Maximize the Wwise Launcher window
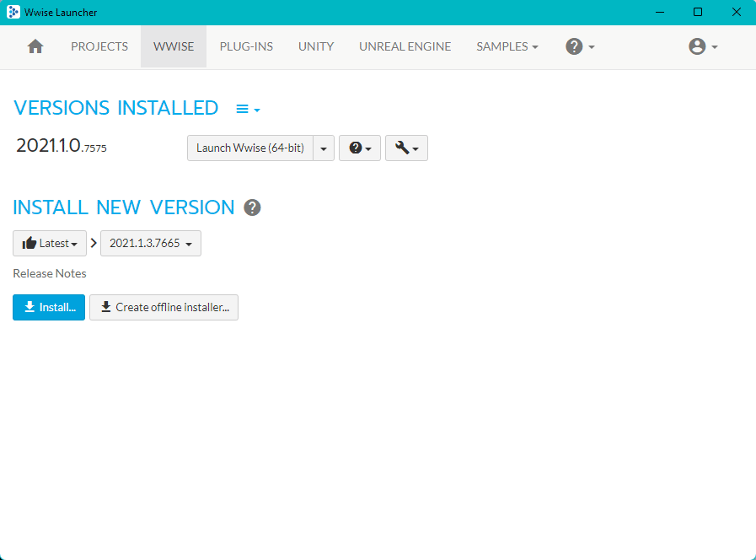This screenshot has height=560, width=756. point(698,12)
